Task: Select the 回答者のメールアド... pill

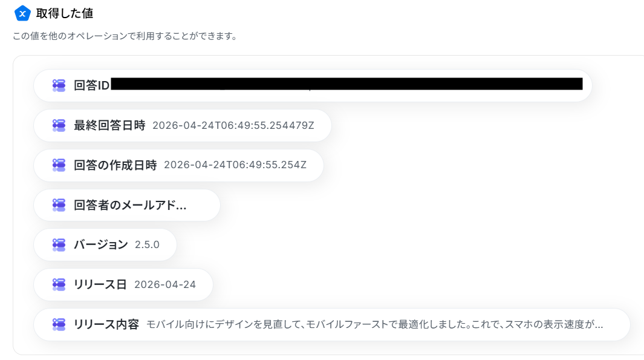Action: (127, 205)
